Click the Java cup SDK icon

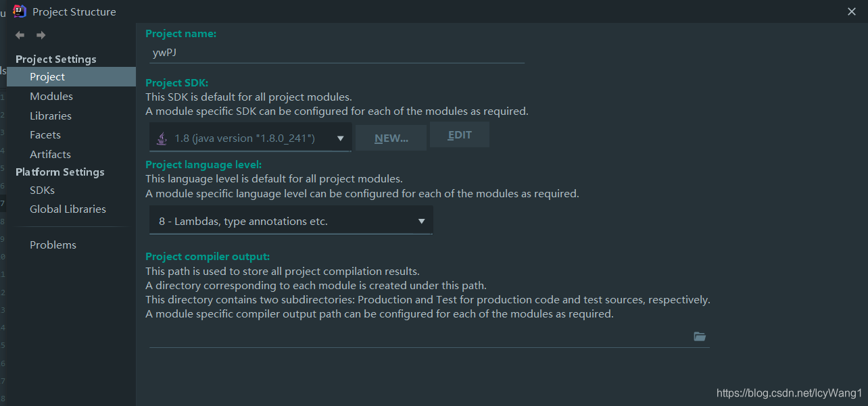pos(162,138)
